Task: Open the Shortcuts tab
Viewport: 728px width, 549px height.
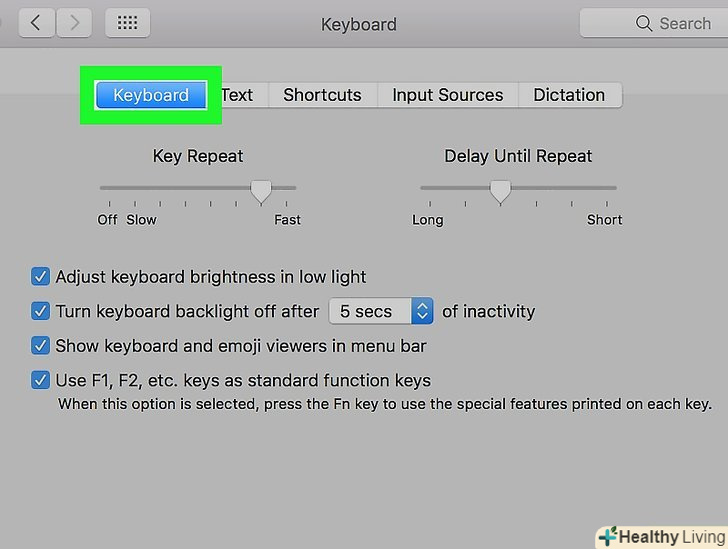Action: coord(322,95)
